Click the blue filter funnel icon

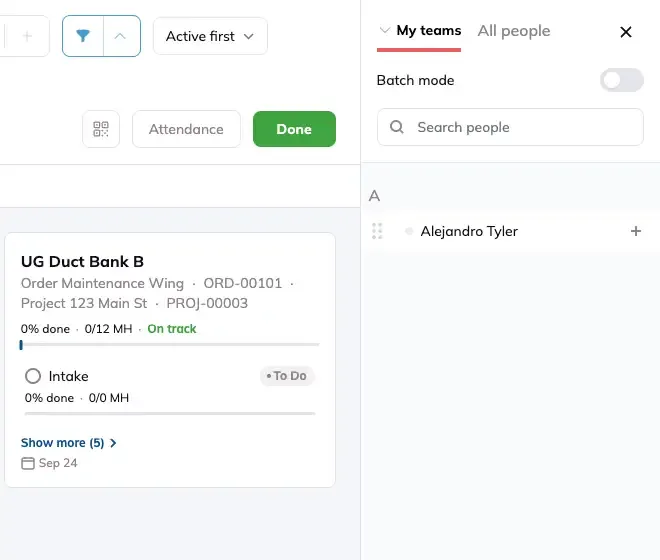83,36
